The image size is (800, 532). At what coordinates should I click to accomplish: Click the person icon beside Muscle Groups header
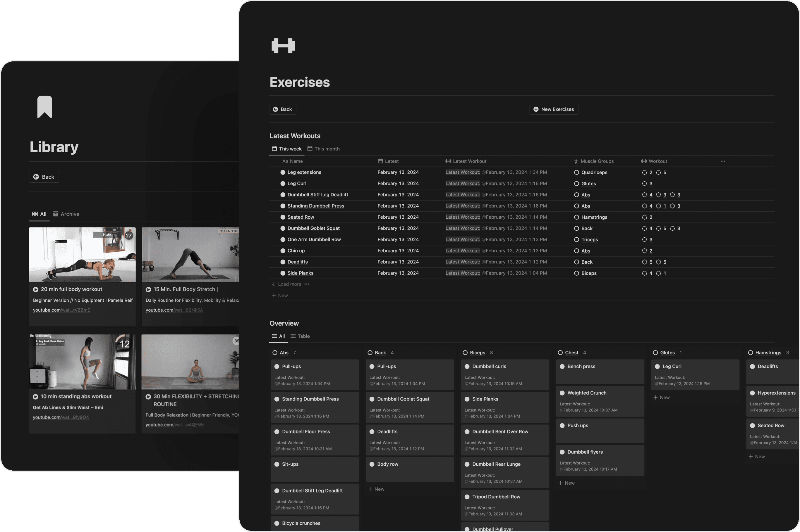click(x=576, y=161)
